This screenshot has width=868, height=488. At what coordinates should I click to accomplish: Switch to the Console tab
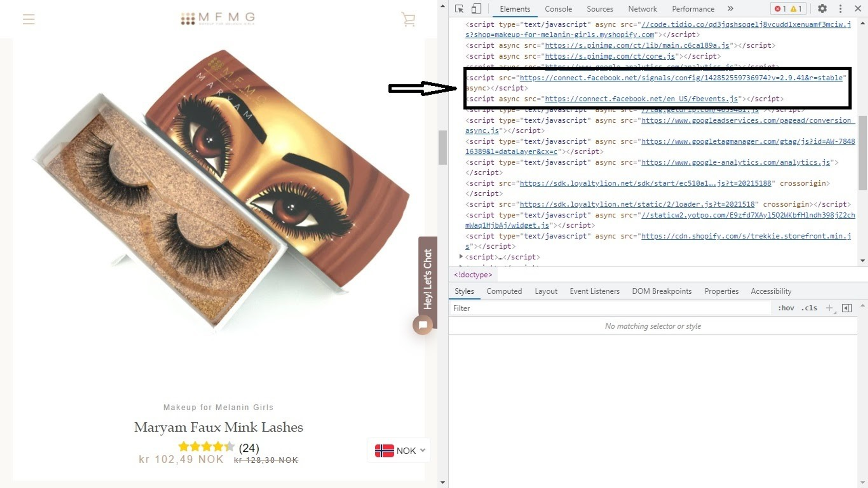558,9
